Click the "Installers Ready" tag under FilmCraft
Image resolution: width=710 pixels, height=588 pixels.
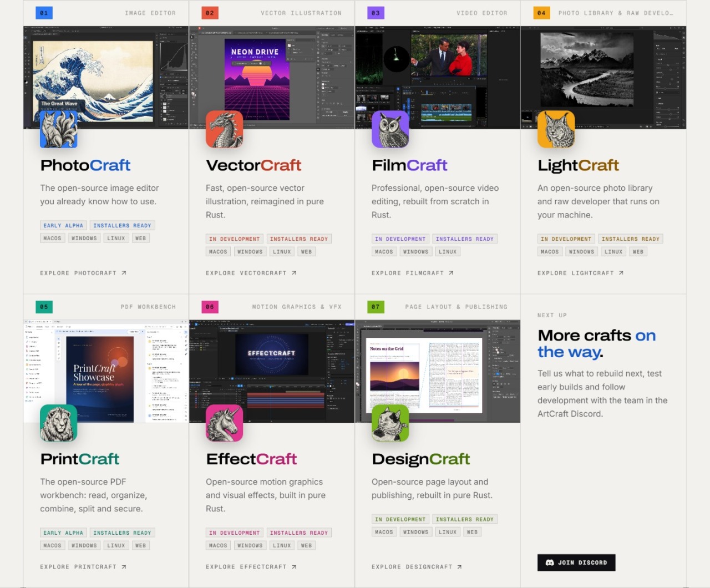pos(465,239)
